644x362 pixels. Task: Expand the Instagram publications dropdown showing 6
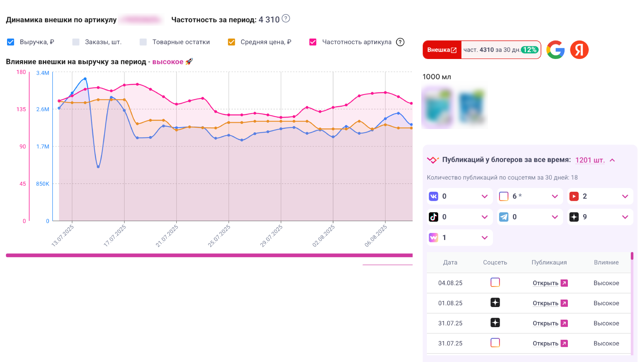tap(555, 196)
